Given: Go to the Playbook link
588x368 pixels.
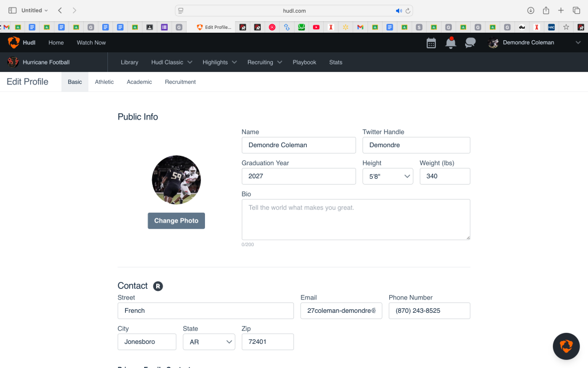Looking at the screenshot, I should click(x=304, y=62).
